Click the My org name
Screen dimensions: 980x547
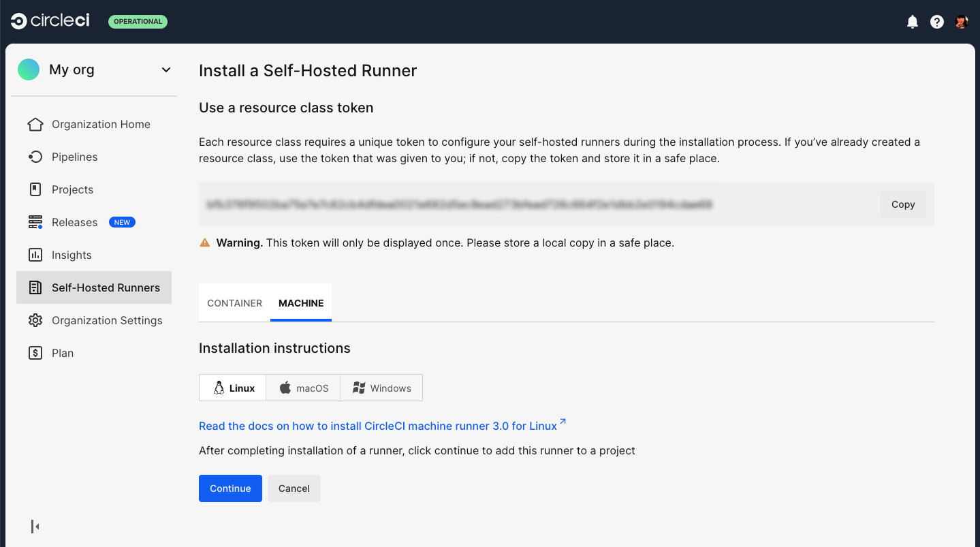(x=72, y=69)
